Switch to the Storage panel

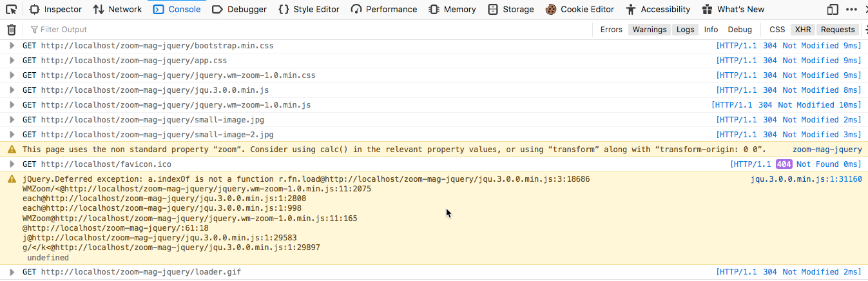click(x=511, y=9)
